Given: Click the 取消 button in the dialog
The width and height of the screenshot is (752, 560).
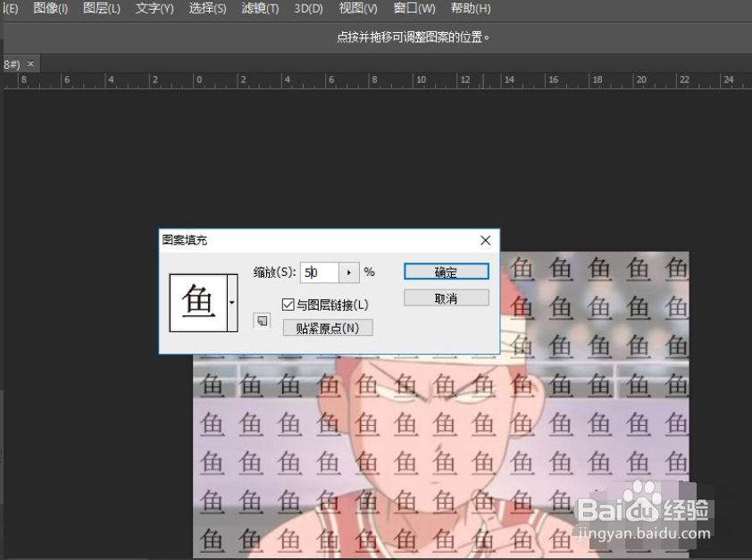Looking at the screenshot, I should [446, 298].
